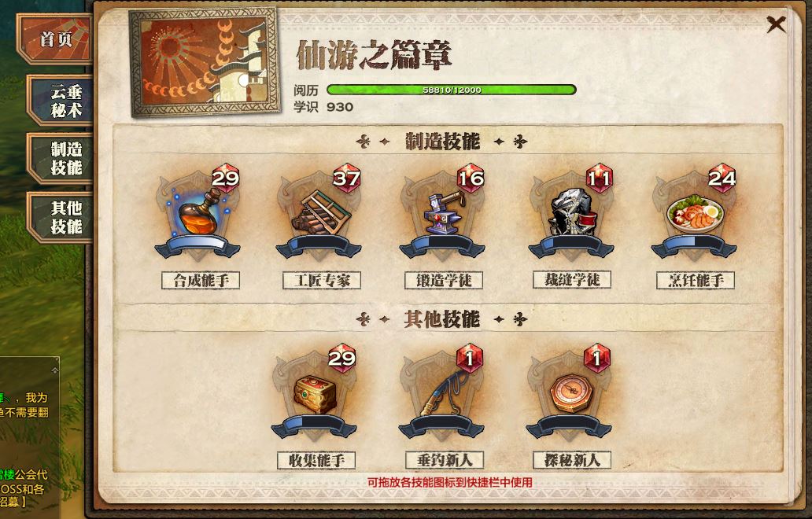Click the 垂钓新人 label button
This screenshot has height=519, width=812.
click(x=445, y=460)
